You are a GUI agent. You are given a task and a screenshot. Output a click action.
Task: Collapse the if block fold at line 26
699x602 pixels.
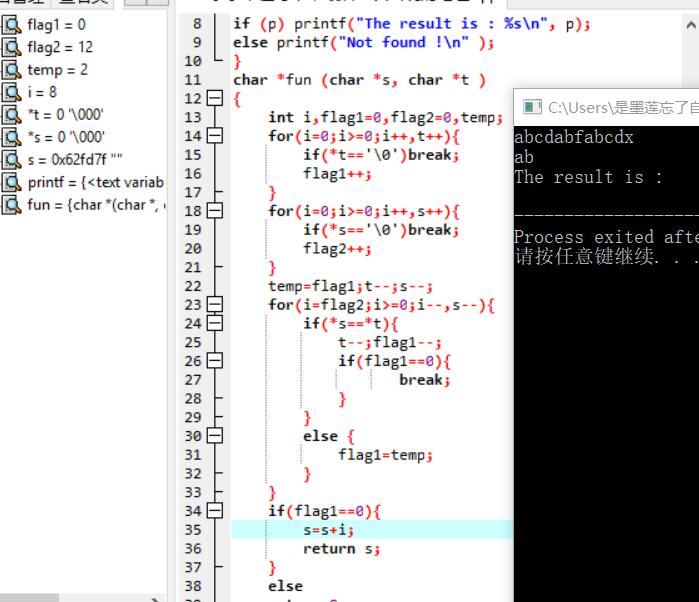tap(215, 361)
